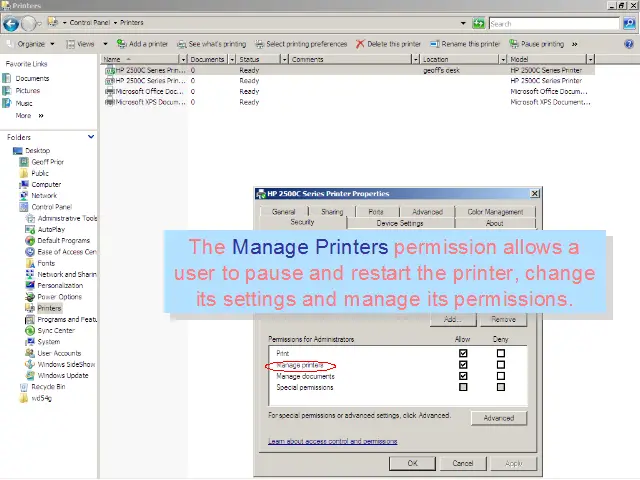This screenshot has height=480, width=640.
Task: Toggle Deny checkbox for Manage documents
Action: pyautogui.click(x=501, y=376)
